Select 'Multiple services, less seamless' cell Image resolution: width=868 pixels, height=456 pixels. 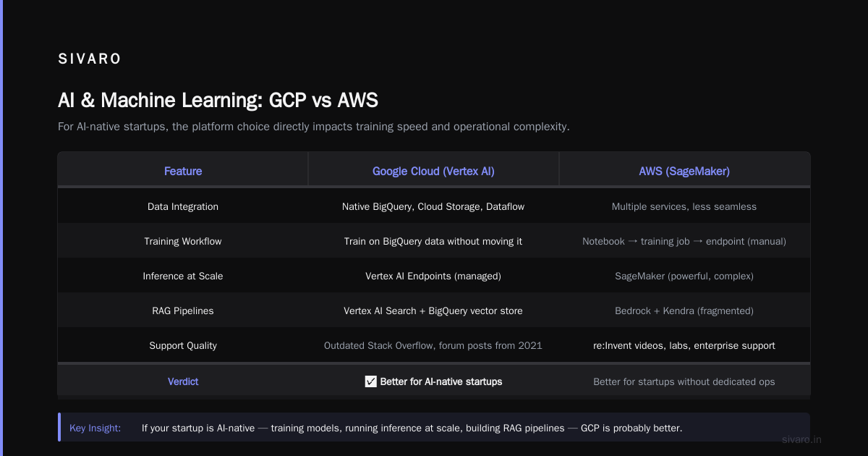click(684, 207)
